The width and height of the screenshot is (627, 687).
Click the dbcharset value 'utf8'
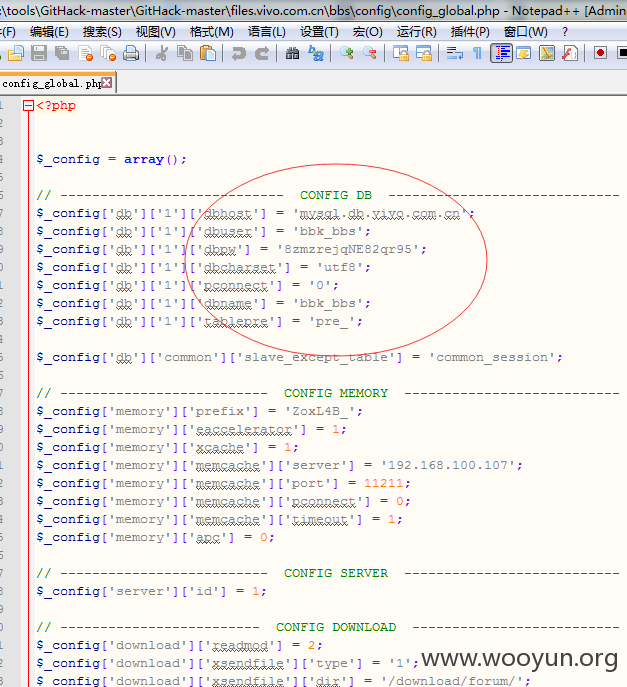pos(340,267)
